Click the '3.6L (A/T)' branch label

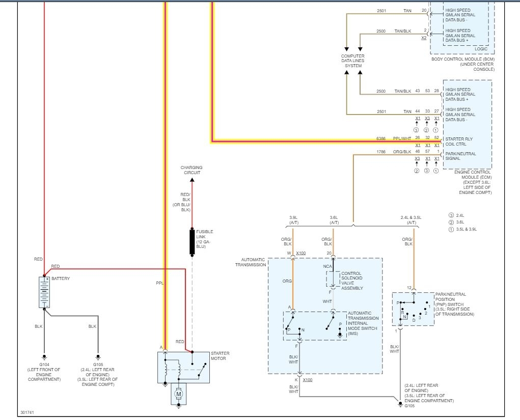click(x=334, y=220)
